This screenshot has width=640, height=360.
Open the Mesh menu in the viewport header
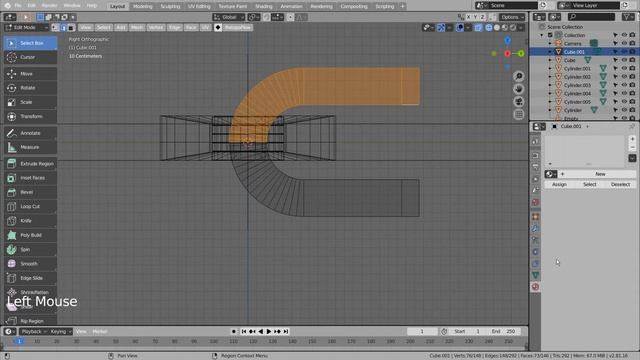[137, 27]
